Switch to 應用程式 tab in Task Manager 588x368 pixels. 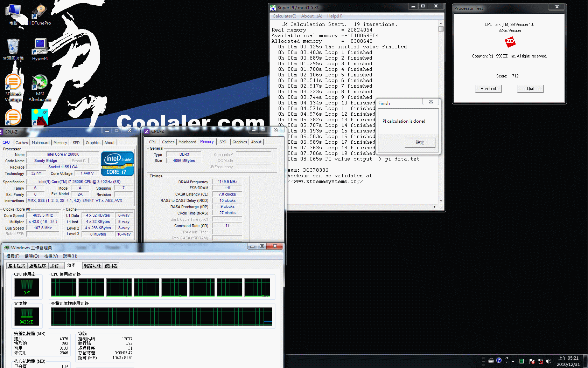point(17,266)
